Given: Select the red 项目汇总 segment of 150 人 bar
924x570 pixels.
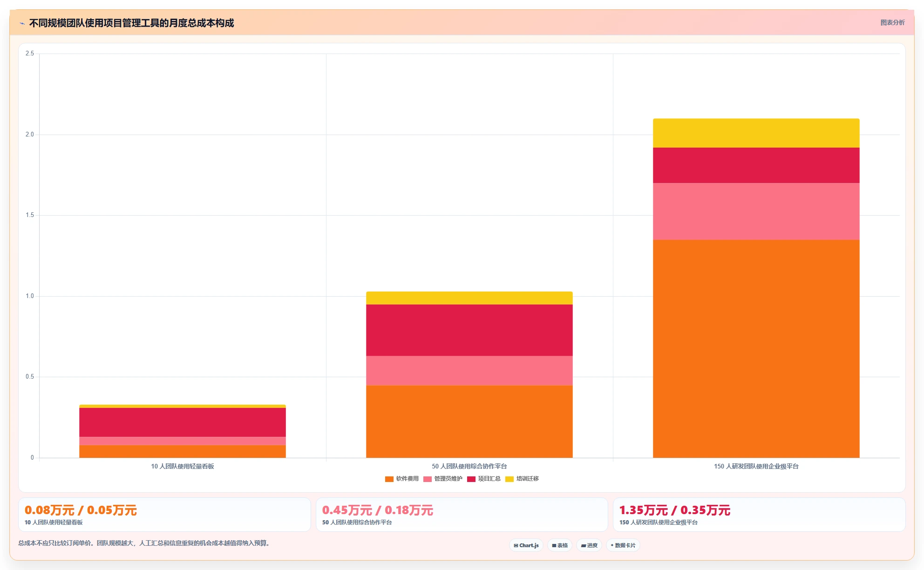Looking at the screenshot, I should 756,165.
